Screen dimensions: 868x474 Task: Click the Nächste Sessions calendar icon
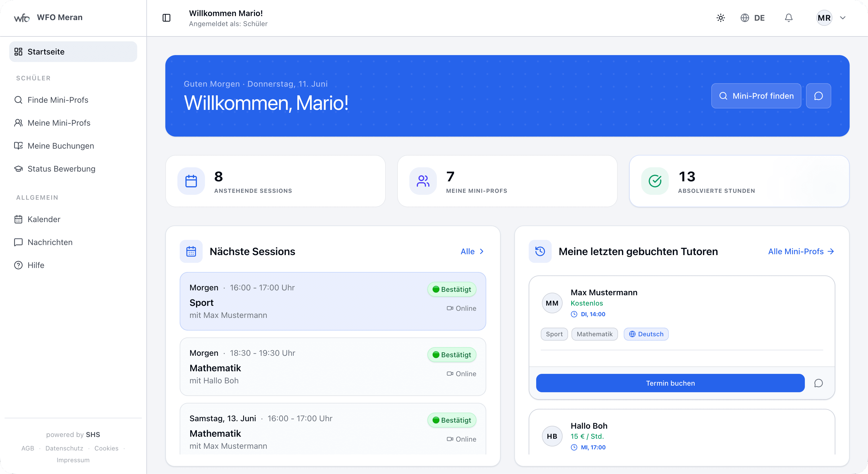(191, 251)
